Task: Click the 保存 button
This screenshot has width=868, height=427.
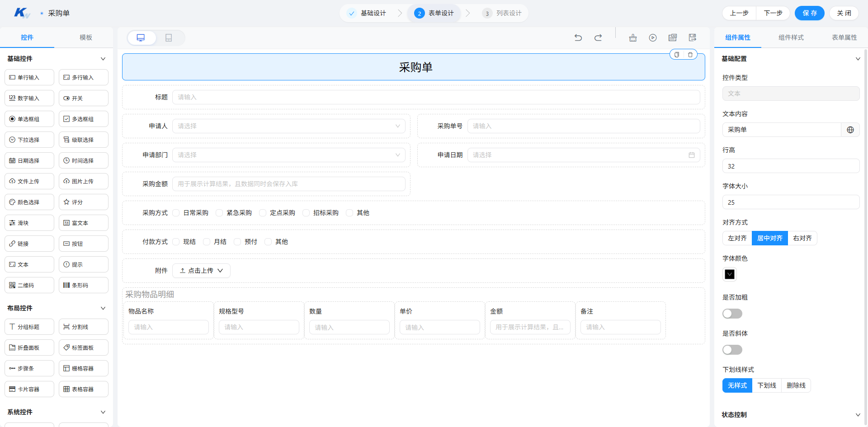Action: [x=810, y=13]
